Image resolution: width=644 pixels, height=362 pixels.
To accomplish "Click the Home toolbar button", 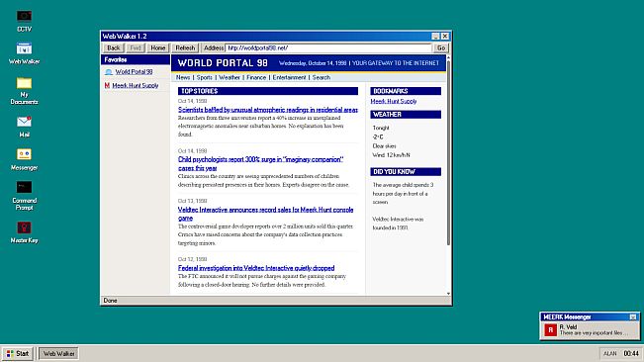I will click(x=157, y=48).
